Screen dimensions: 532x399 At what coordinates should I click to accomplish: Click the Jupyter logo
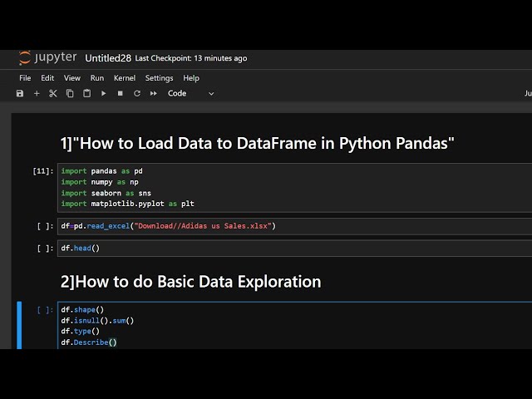tap(47, 57)
